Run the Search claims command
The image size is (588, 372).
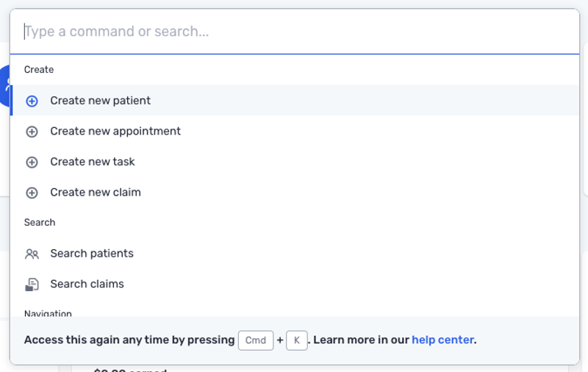coord(87,285)
